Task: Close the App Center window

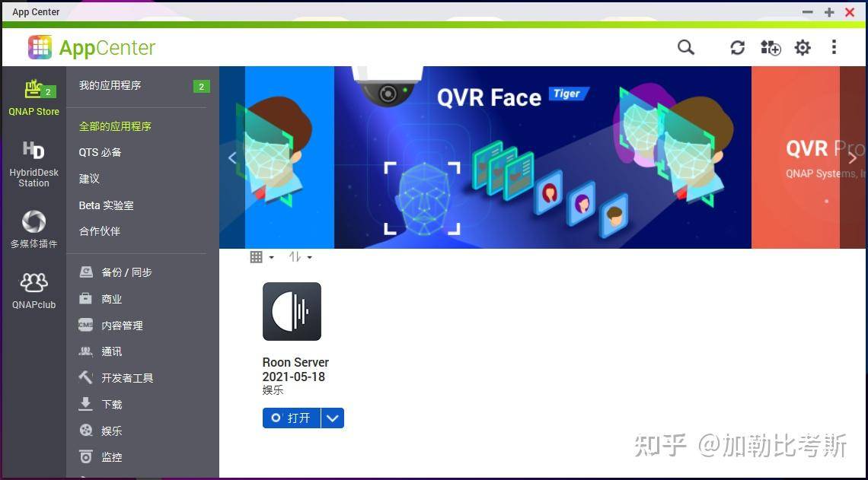Action: pos(850,12)
